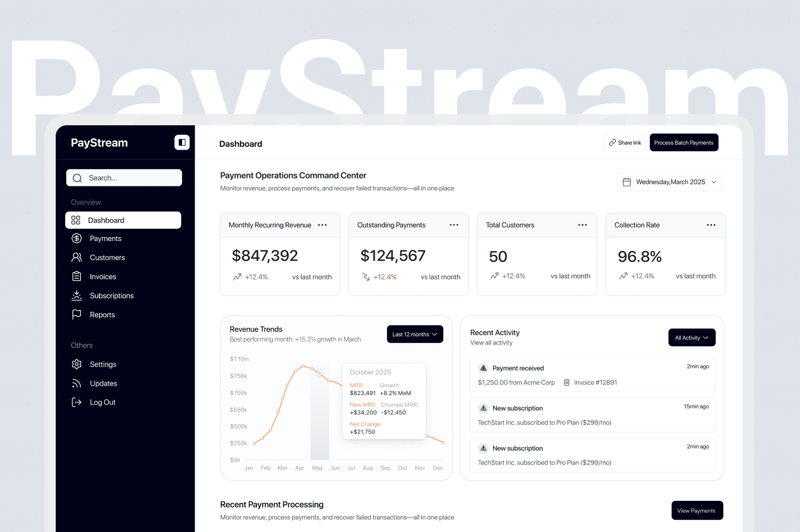
Task: Click the Invoice #12891 link
Action: tap(596, 383)
